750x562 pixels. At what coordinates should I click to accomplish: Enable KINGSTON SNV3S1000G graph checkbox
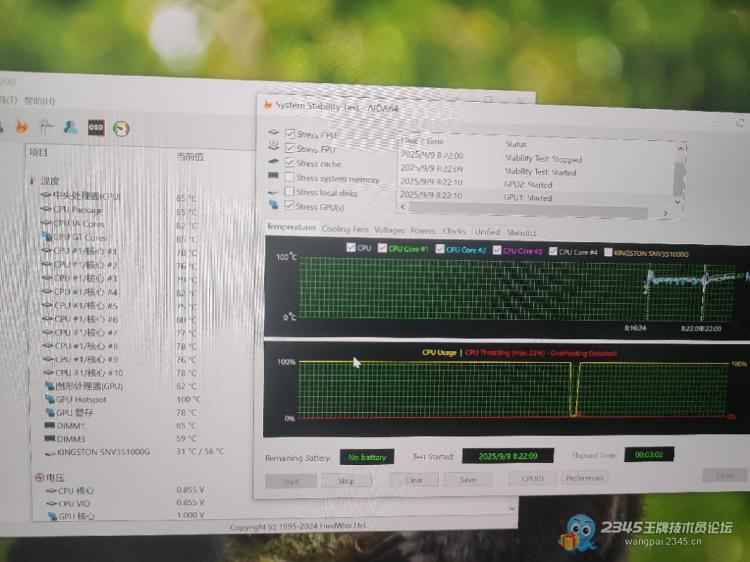[x=608, y=252]
